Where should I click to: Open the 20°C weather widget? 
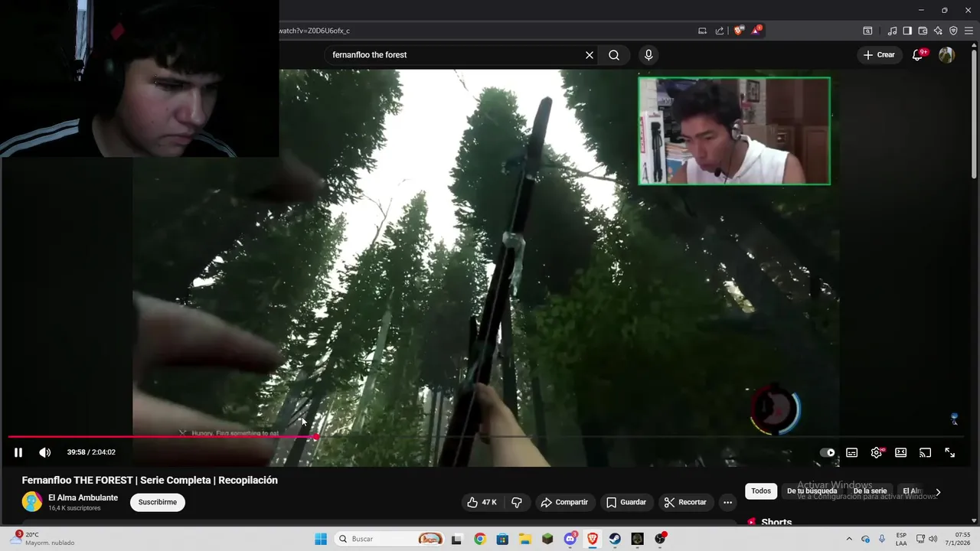tap(43, 539)
